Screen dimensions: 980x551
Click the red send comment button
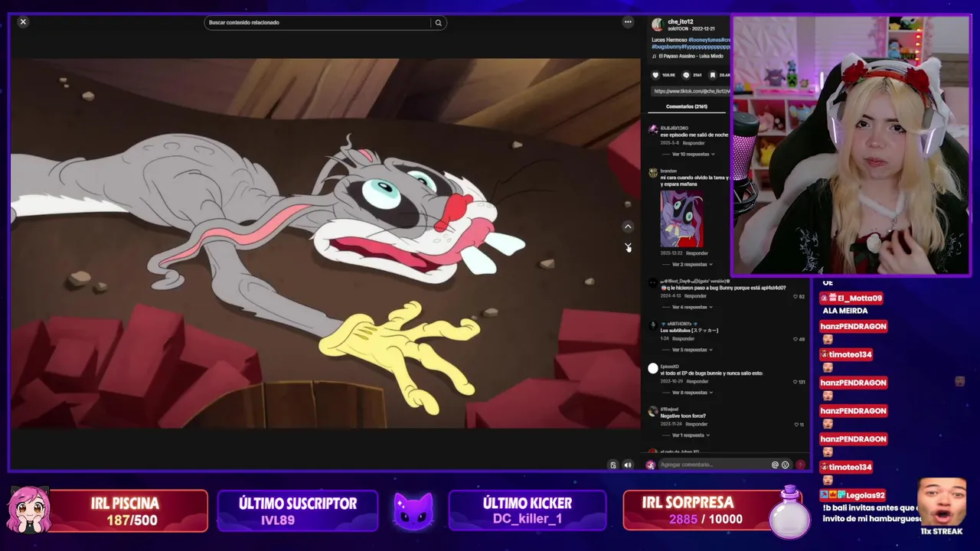800,465
